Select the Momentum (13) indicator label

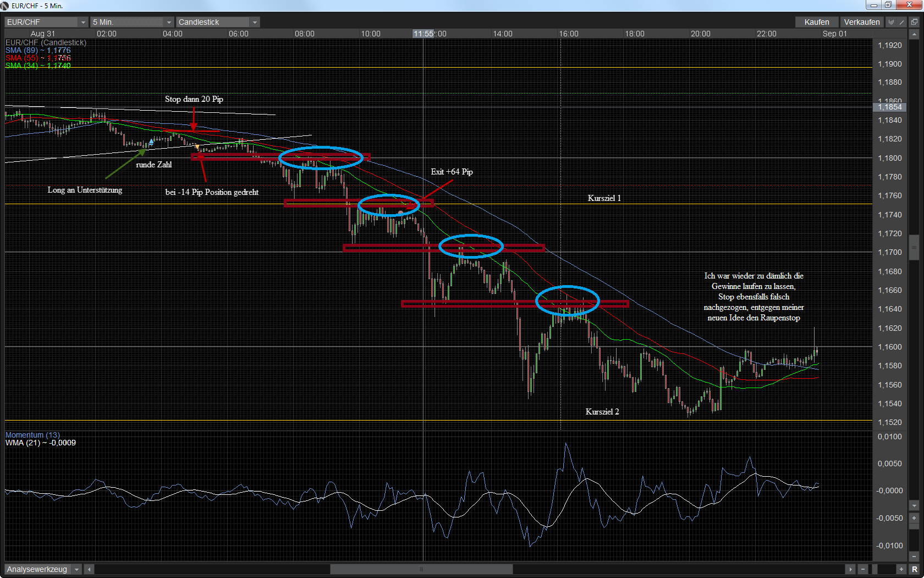[x=32, y=435]
